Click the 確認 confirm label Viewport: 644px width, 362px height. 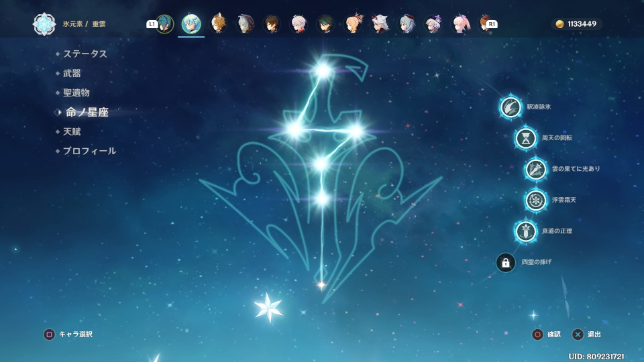click(x=554, y=335)
